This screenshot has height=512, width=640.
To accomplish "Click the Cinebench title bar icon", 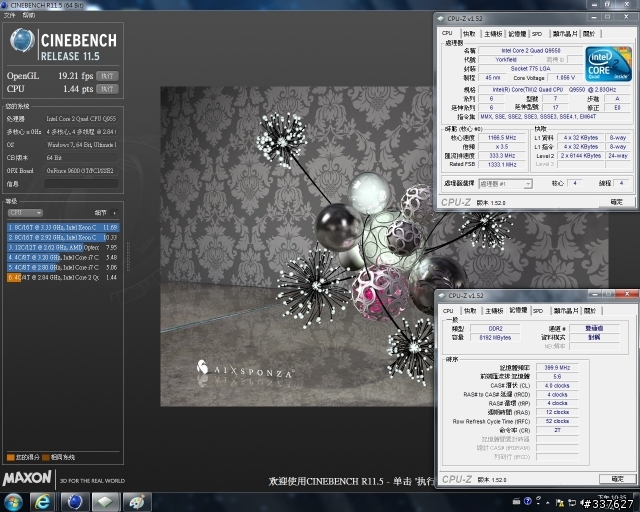I will (4, 5).
